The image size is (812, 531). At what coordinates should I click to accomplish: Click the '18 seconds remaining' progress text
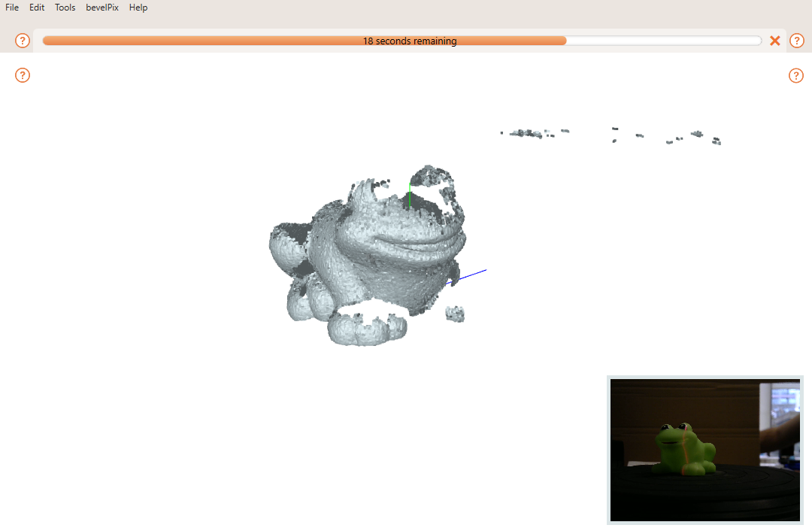[x=410, y=41]
